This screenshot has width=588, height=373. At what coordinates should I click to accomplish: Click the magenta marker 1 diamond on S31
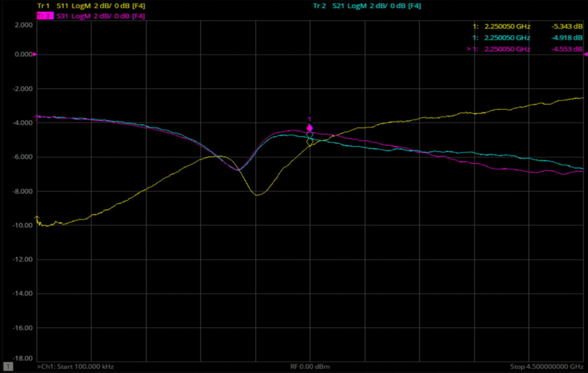click(x=310, y=128)
